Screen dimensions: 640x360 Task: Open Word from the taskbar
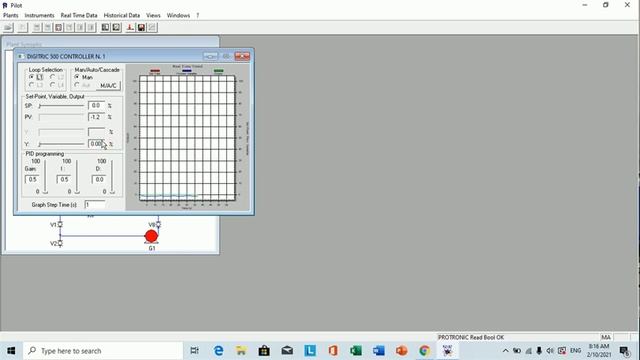coord(378,351)
